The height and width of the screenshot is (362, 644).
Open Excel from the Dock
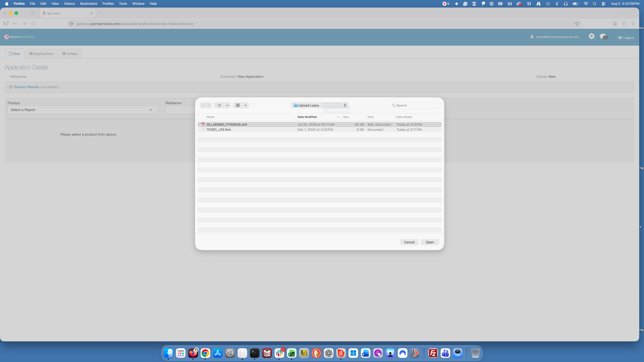point(292,353)
